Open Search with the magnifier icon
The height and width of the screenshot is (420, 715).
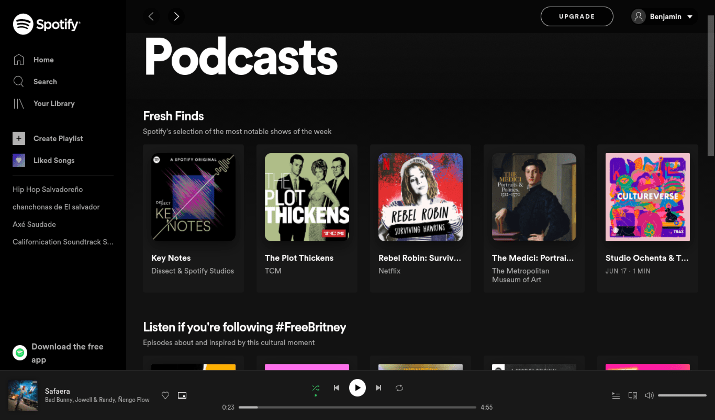pos(19,82)
